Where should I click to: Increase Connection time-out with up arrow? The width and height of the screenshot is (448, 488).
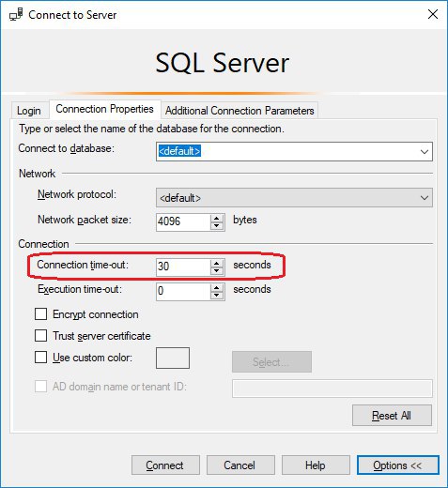click(x=217, y=264)
